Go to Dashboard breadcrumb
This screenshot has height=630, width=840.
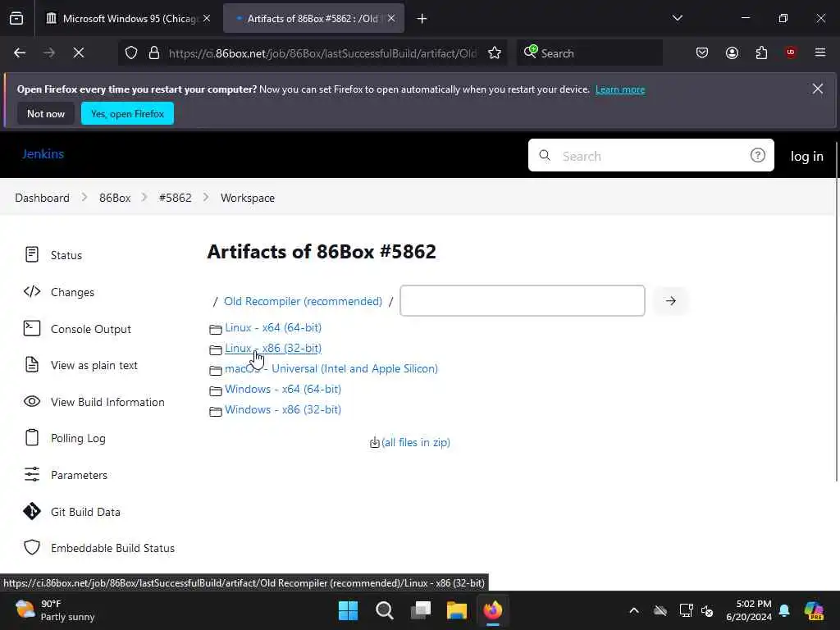(x=43, y=198)
